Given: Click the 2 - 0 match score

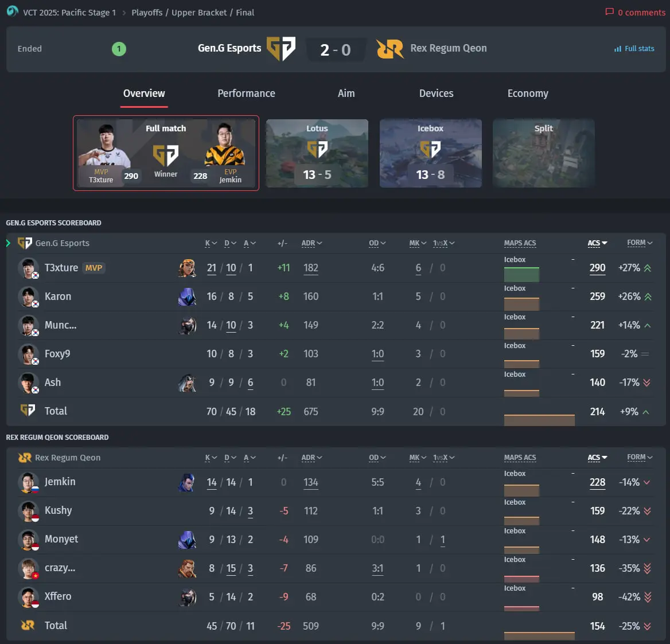Looking at the screenshot, I should point(336,50).
